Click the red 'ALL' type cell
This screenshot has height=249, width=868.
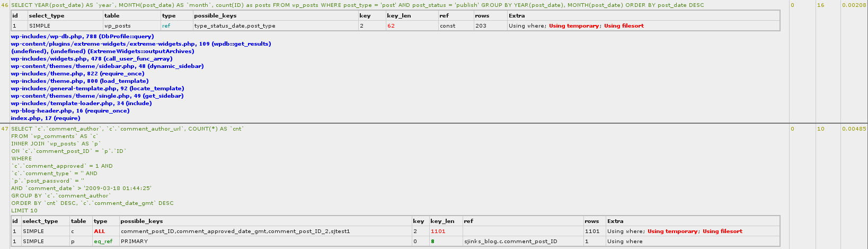[100, 231]
